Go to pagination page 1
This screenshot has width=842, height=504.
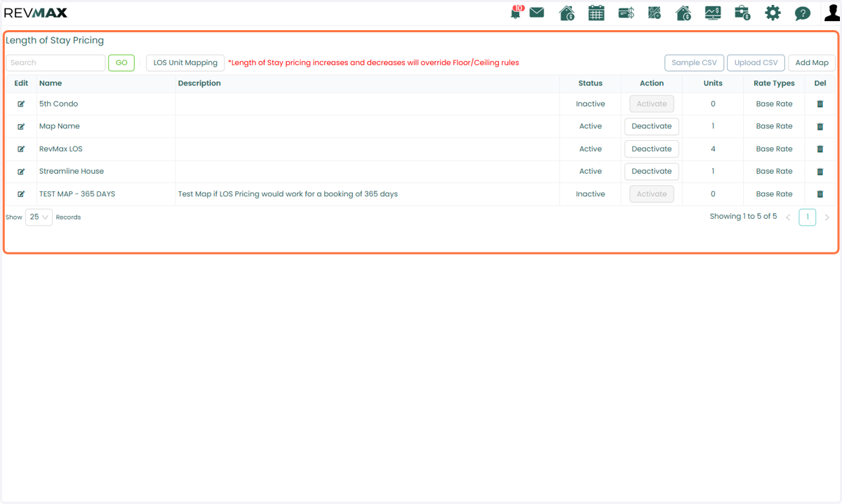click(807, 217)
